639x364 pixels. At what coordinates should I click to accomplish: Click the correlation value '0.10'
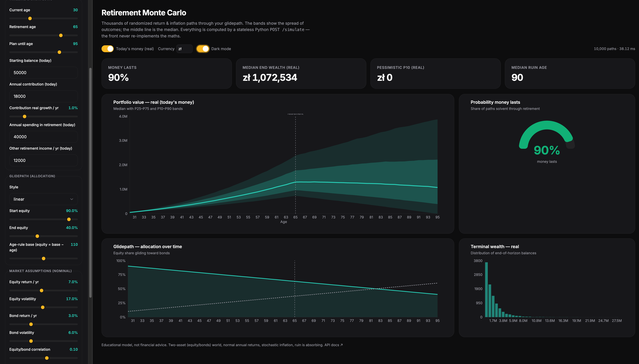(74, 350)
